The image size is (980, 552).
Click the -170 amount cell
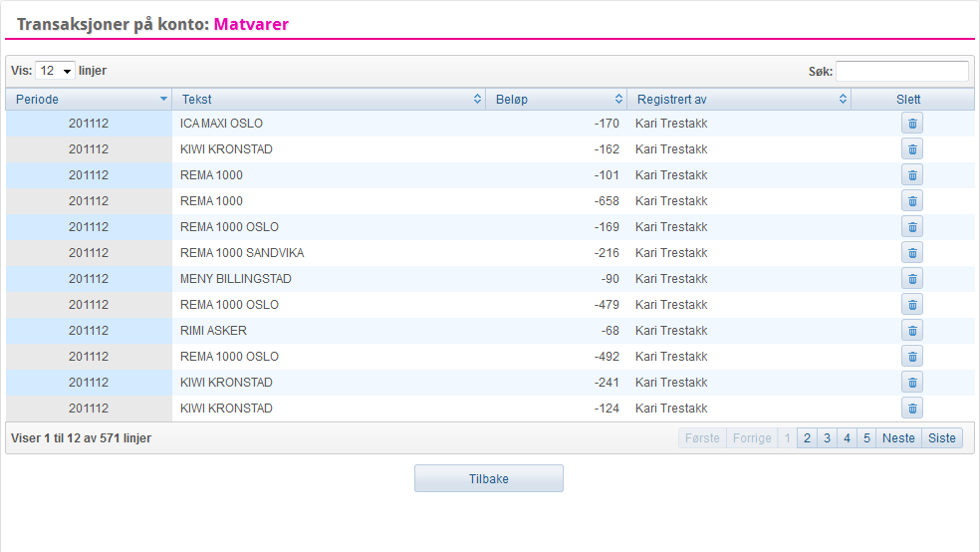557,124
